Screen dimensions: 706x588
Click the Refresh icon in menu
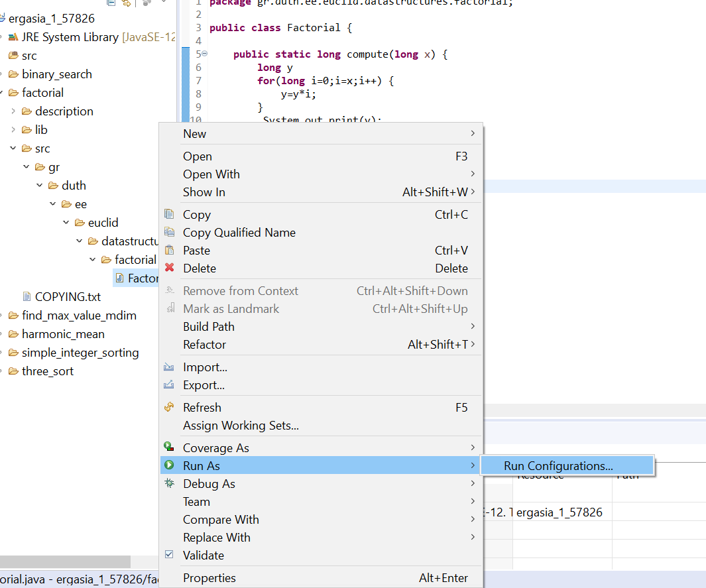click(169, 407)
